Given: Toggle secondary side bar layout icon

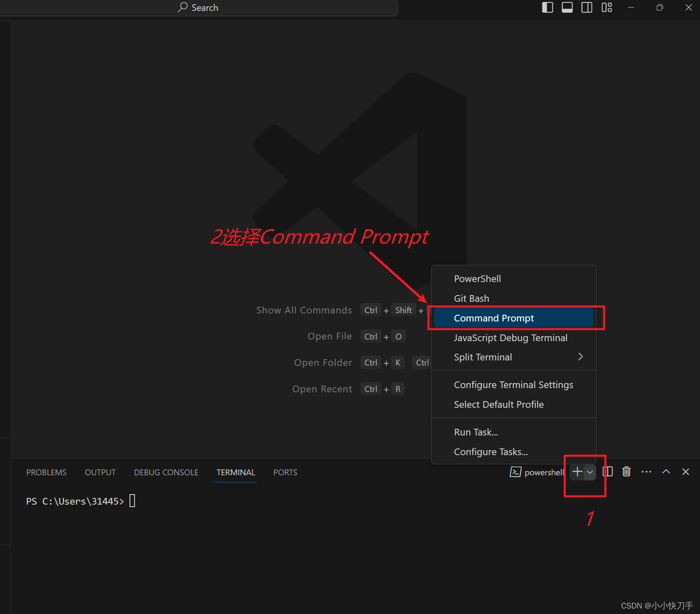Looking at the screenshot, I should click(587, 8).
